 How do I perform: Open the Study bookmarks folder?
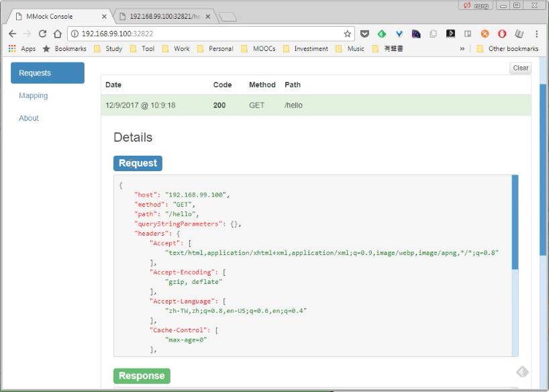pos(108,49)
